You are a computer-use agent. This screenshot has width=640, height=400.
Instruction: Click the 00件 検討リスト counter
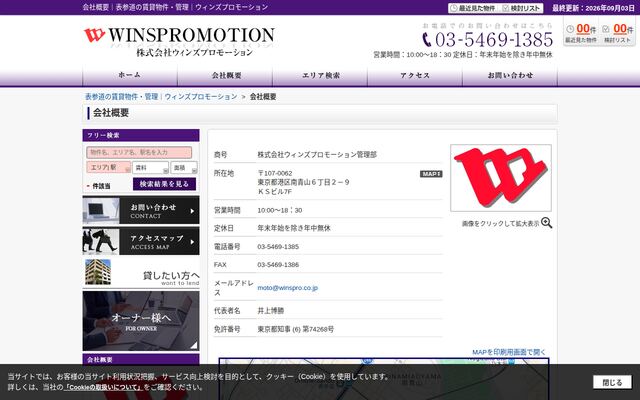(618, 33)
